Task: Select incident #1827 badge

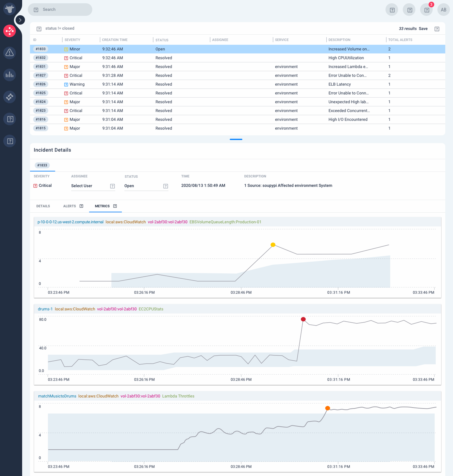Action: [41, 75]
